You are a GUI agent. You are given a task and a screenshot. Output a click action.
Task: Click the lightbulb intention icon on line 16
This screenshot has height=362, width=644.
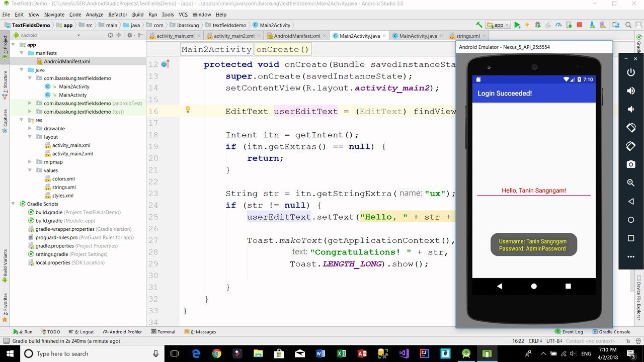click(188, 110)
